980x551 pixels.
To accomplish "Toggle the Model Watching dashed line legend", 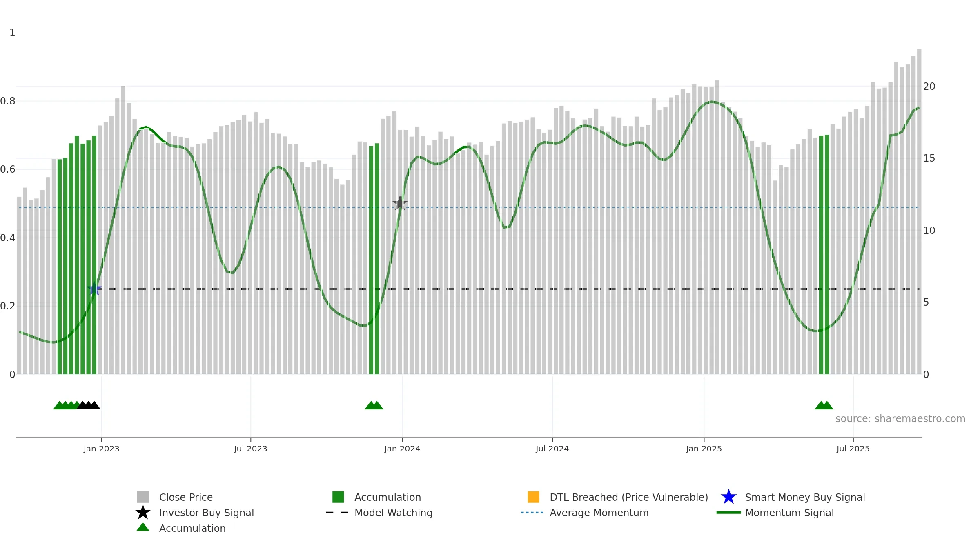I will click(x=379, y=513).
